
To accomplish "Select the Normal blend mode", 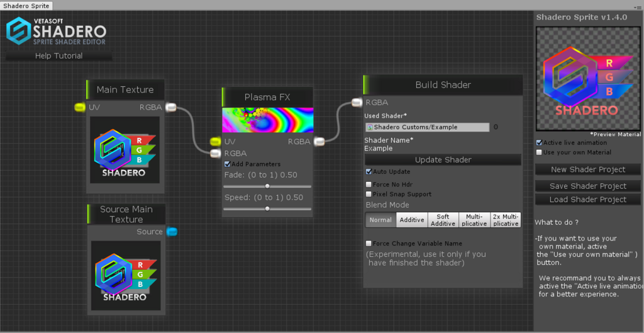I will [x=380, y=220].
